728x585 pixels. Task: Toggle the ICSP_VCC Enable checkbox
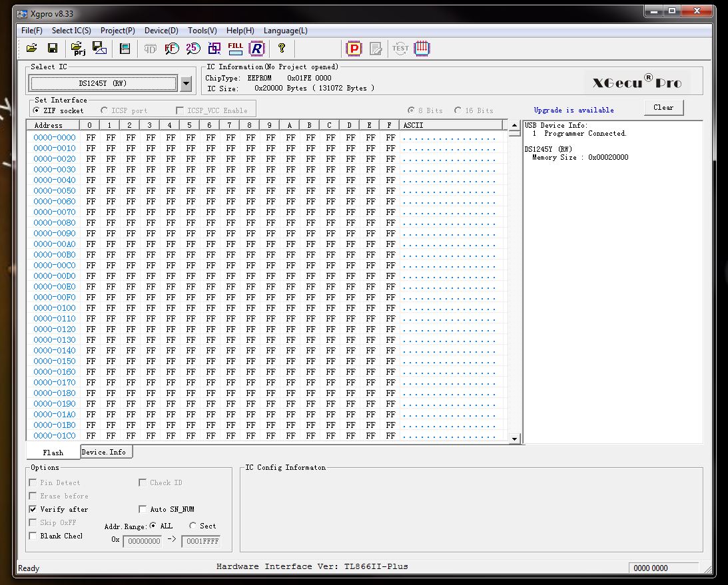[180, 110]
